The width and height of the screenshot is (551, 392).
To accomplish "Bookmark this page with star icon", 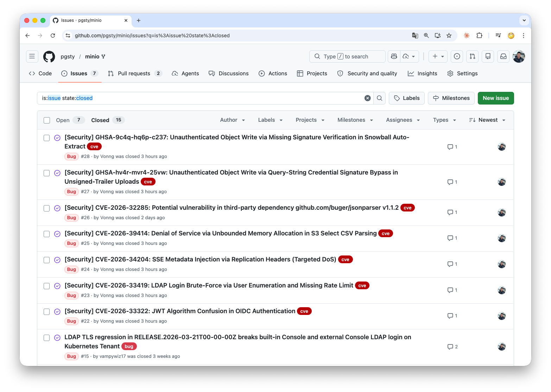I will 449,36.
